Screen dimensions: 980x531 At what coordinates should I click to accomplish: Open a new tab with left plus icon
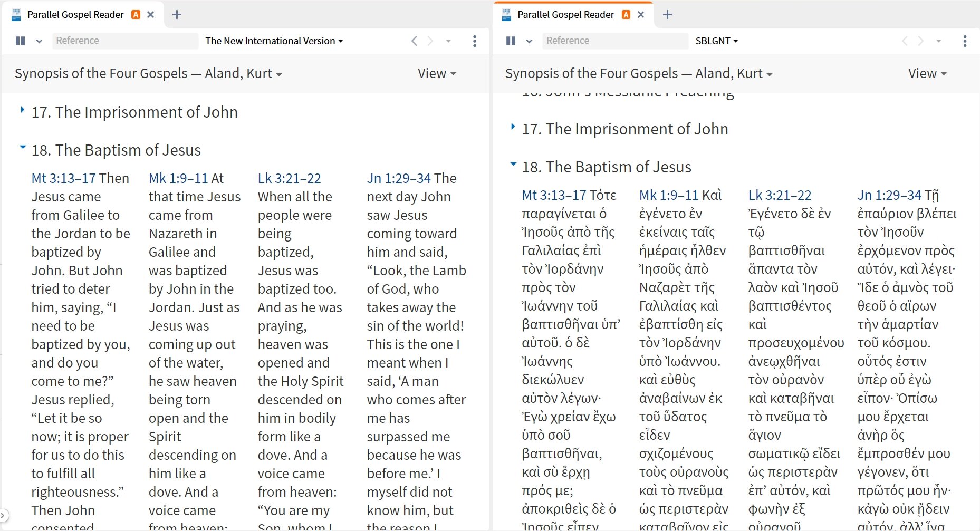coord(177,15)
